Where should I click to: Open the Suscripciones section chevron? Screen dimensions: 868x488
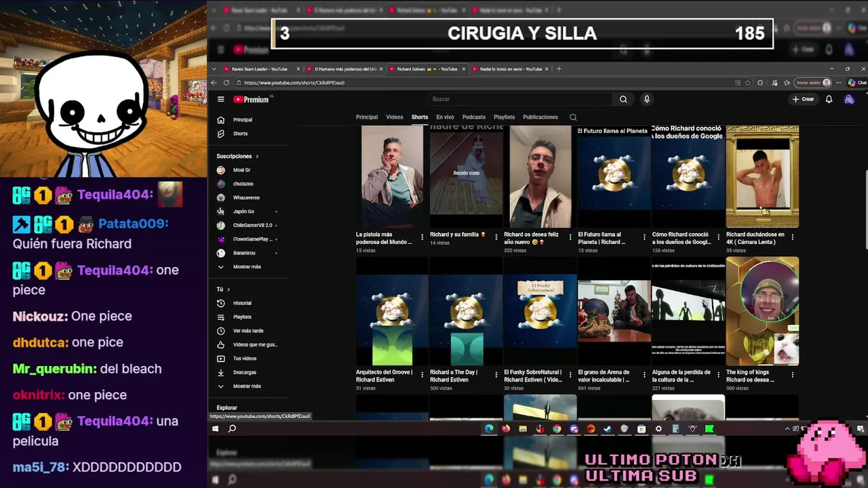tap(257, 157)
